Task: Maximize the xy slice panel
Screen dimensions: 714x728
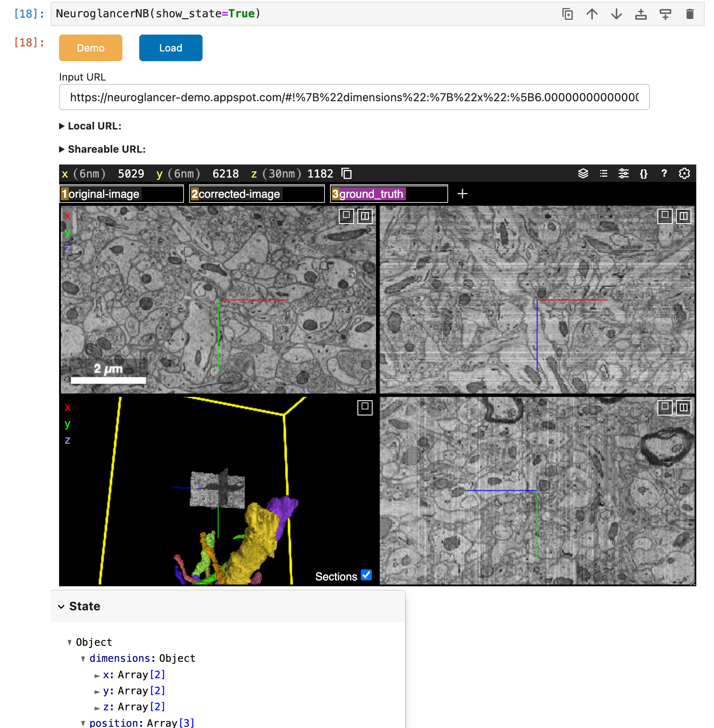Action: pos(346,216)
